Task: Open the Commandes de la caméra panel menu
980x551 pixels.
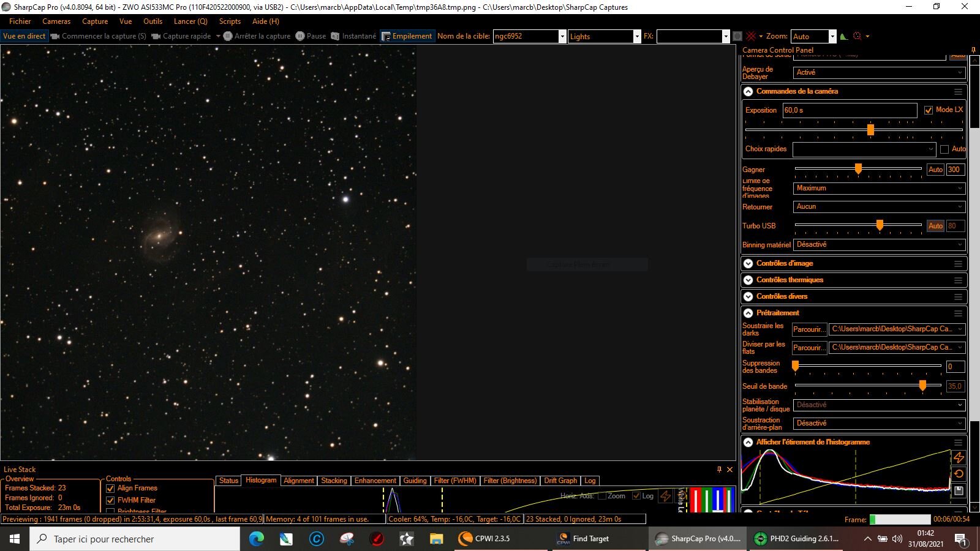Action: 958,92
